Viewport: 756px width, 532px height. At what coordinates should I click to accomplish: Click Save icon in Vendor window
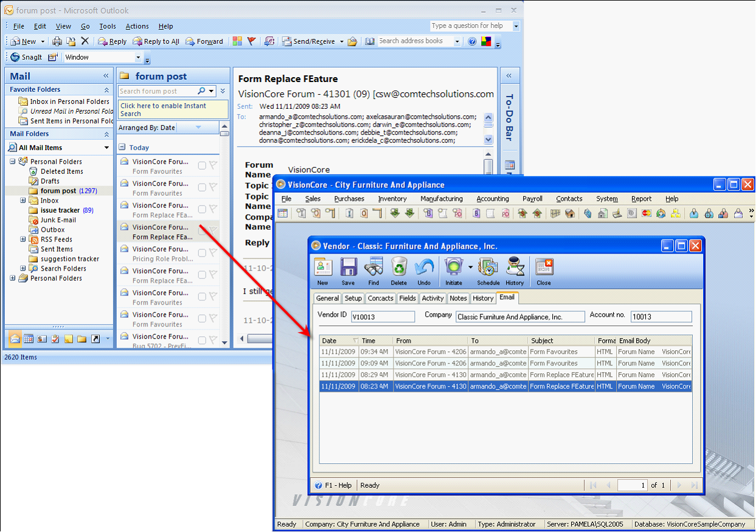(x=349, y=268)
